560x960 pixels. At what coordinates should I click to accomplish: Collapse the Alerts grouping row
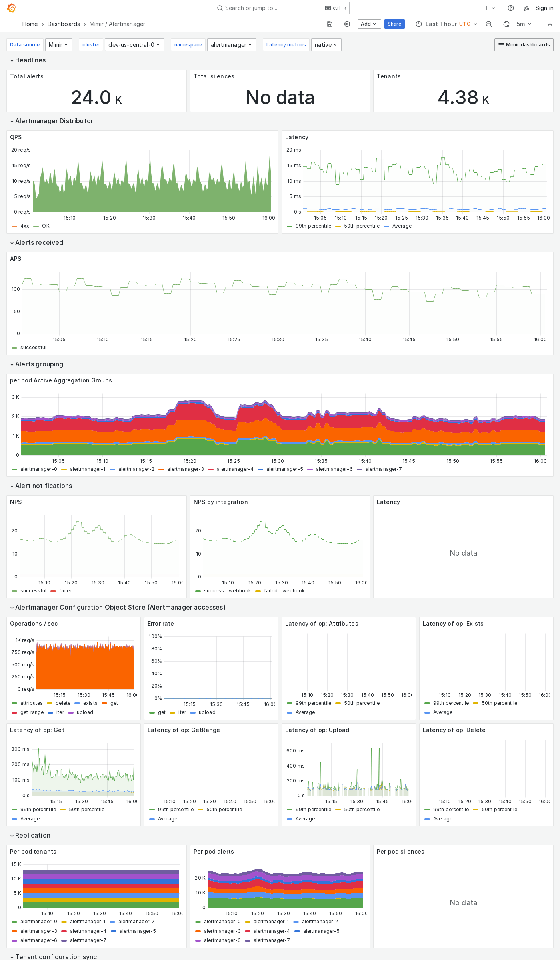coord(36,364)
